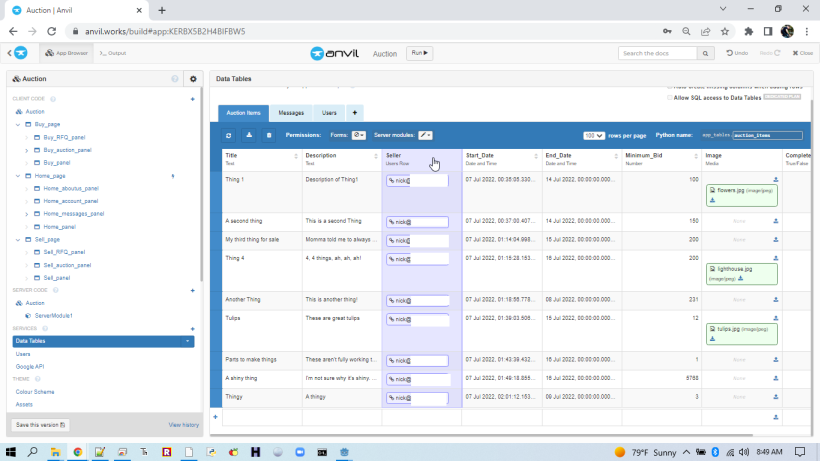Click the download table data icon
The height and width of the screenshot is (461, 820).
(x=249, y=135)
